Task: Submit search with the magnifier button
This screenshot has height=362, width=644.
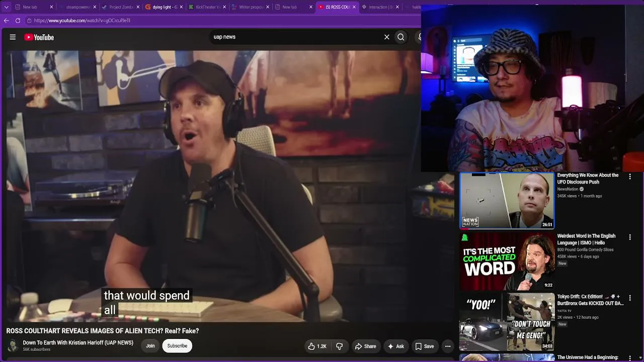Action: click(400, 37)
